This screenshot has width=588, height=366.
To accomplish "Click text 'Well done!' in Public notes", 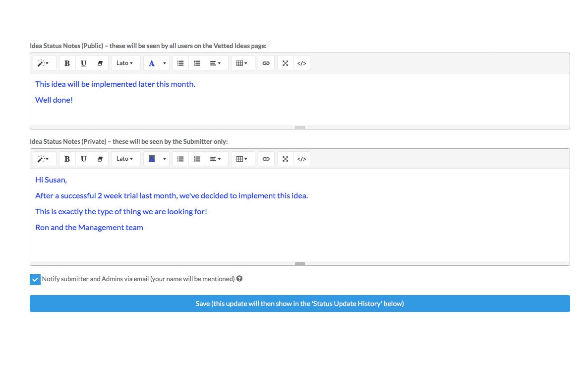I will pyautogui.click(x=54, y=100).
